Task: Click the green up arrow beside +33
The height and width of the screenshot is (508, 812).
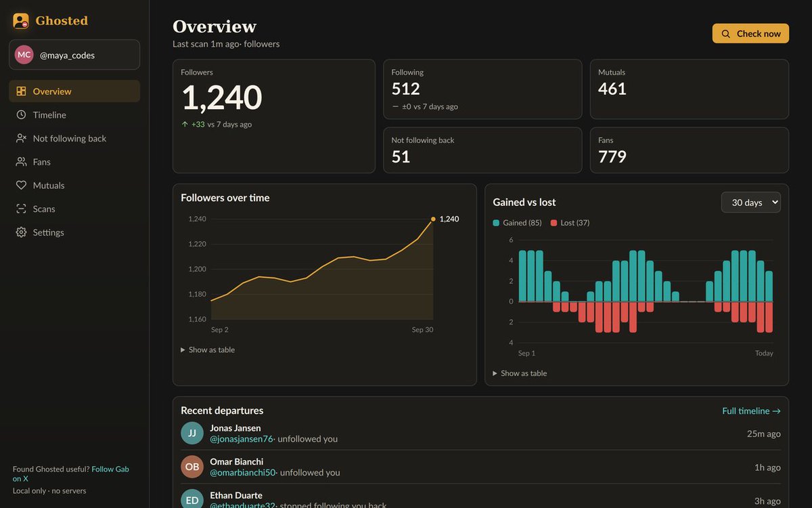Action: coord(185,125)
